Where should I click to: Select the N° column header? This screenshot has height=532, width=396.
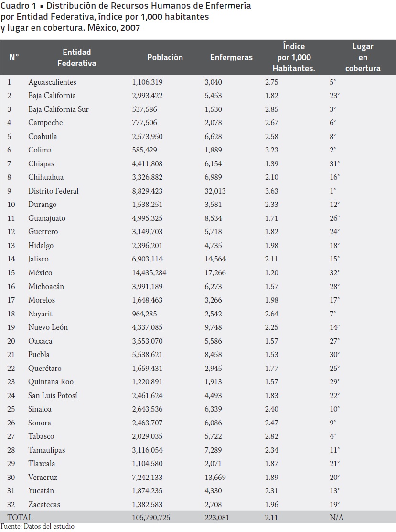click(14, 57)
